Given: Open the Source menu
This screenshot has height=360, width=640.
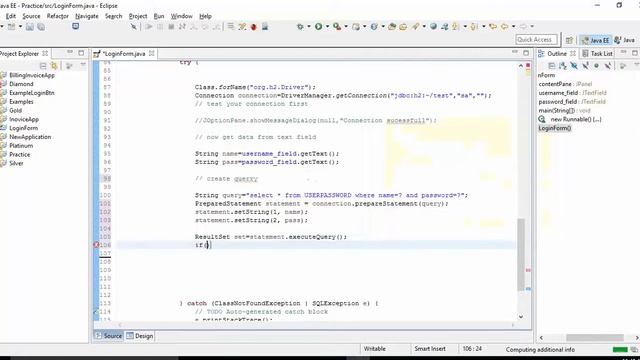Looking at the screenshot, I should coord(31,16).
